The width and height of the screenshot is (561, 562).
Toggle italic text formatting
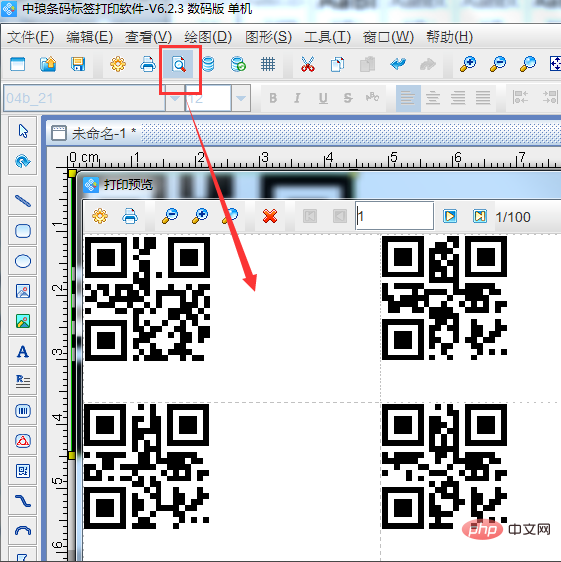pos(297,98)
